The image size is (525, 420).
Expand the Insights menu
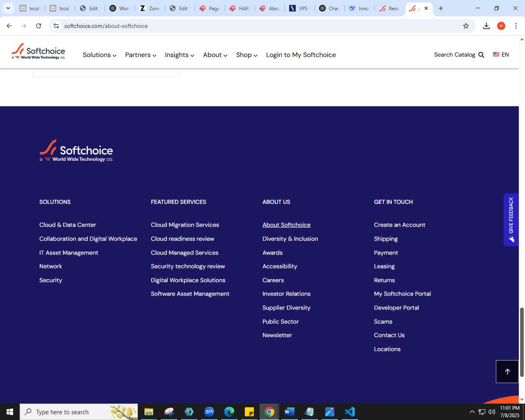coord(180,55)
